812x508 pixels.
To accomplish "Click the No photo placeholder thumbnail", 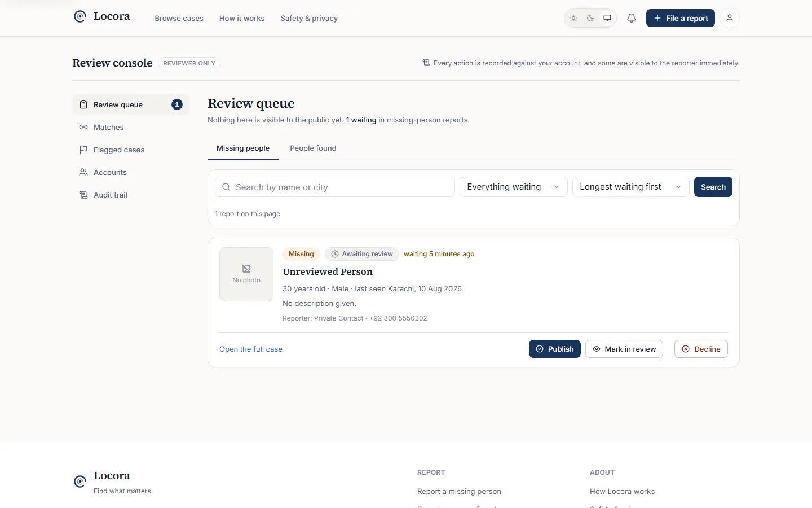I will click(x=246, y=274).
